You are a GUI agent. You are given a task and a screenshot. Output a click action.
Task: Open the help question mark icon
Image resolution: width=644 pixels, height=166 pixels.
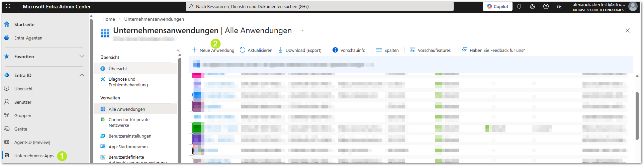pos(546,6)
